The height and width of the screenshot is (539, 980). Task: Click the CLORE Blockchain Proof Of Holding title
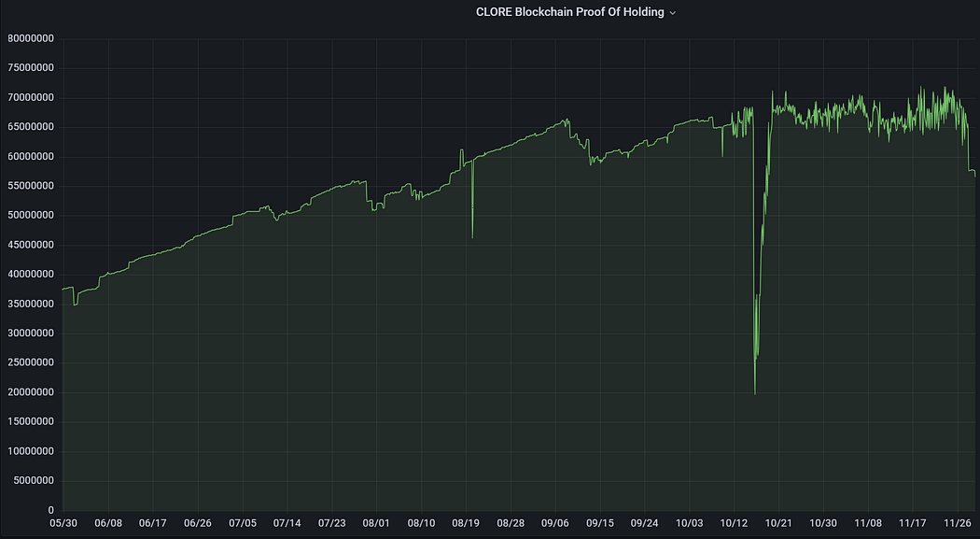click(x=569, y=12)
